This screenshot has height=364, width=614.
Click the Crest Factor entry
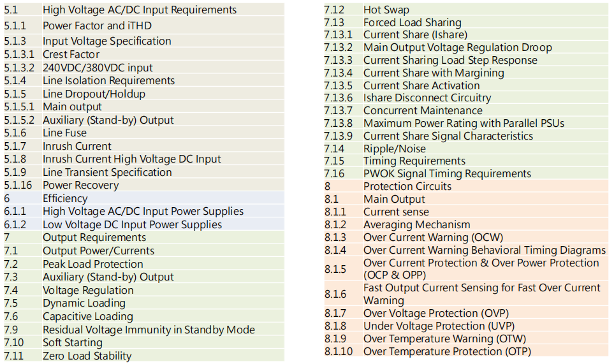pyautogui.click(x=143, y=54)
